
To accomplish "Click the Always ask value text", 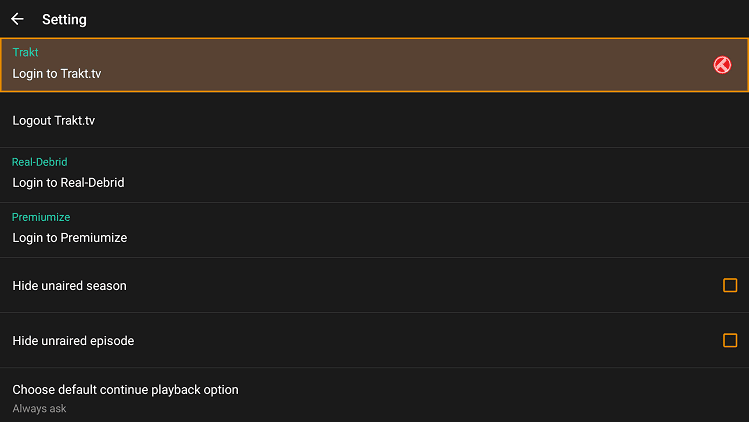I will pyautogui.click(x=39, y=409).
